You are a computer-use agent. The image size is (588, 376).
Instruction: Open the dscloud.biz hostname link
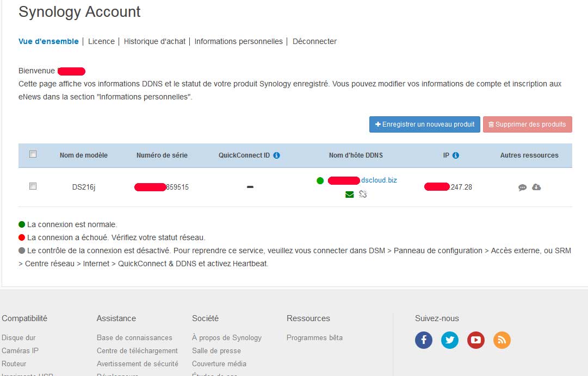pyautogui.click(x=379, y=180)
